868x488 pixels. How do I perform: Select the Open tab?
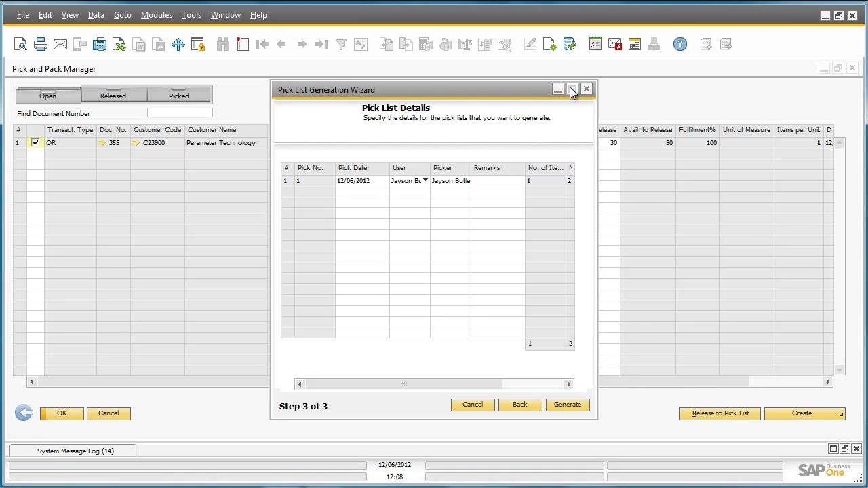pyautogui.click(x=48, y=95)
